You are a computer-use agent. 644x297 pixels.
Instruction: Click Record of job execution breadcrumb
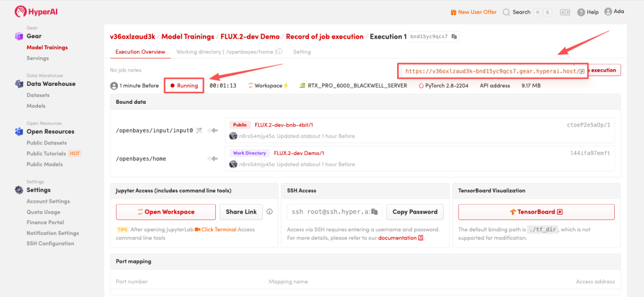[325, 36]
